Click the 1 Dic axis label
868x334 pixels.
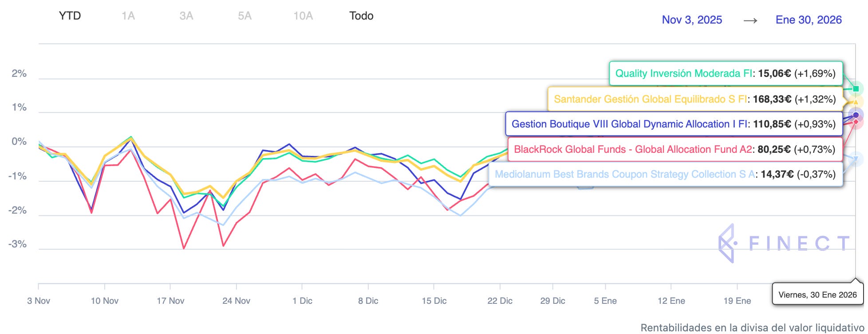tap(302, 301)
